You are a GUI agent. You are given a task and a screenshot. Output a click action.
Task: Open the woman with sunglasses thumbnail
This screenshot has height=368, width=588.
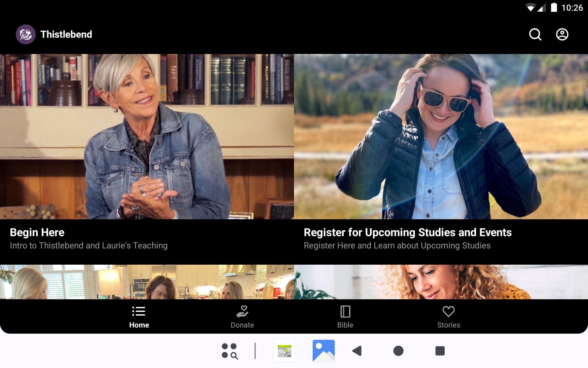coord(441,136)
